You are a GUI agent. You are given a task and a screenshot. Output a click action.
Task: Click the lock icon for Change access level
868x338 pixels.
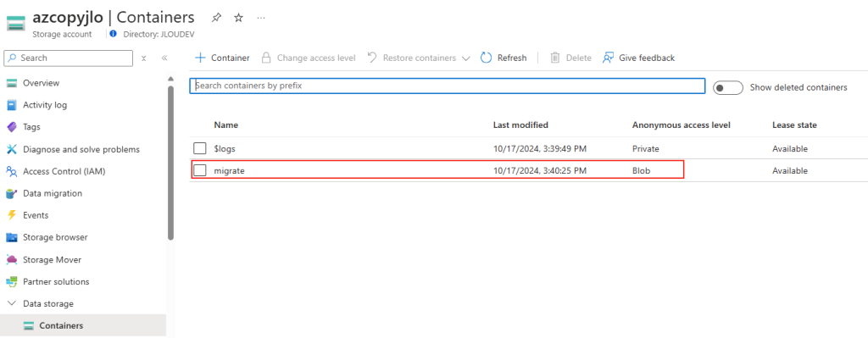266,58
